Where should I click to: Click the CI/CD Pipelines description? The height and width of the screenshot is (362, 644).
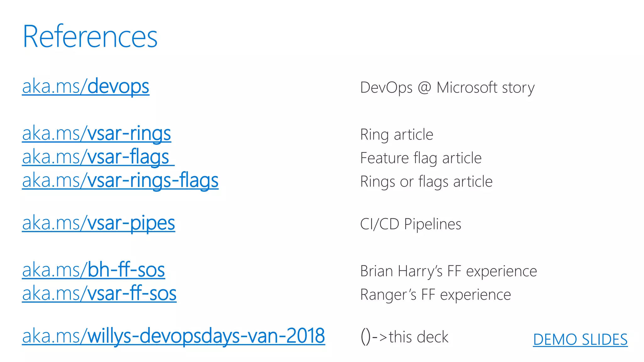[x=410, y=224]
